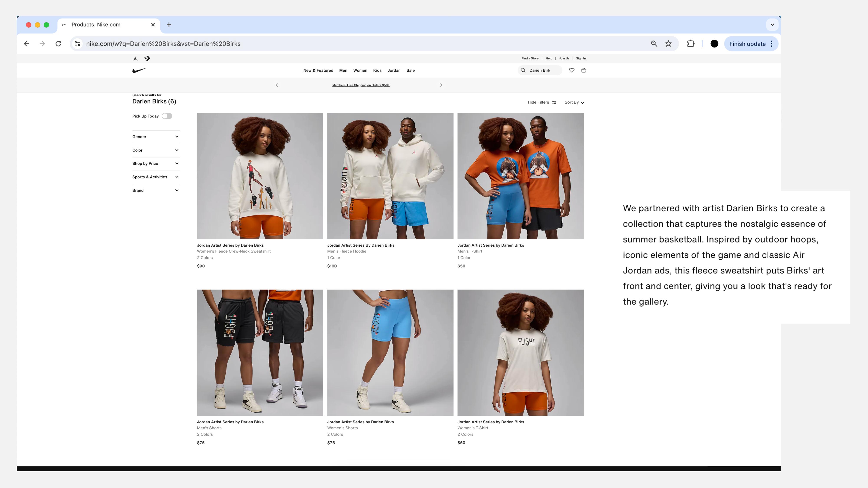View site information icon in address bar
Screen dimensions: 868x488
(x=77, y=43)
